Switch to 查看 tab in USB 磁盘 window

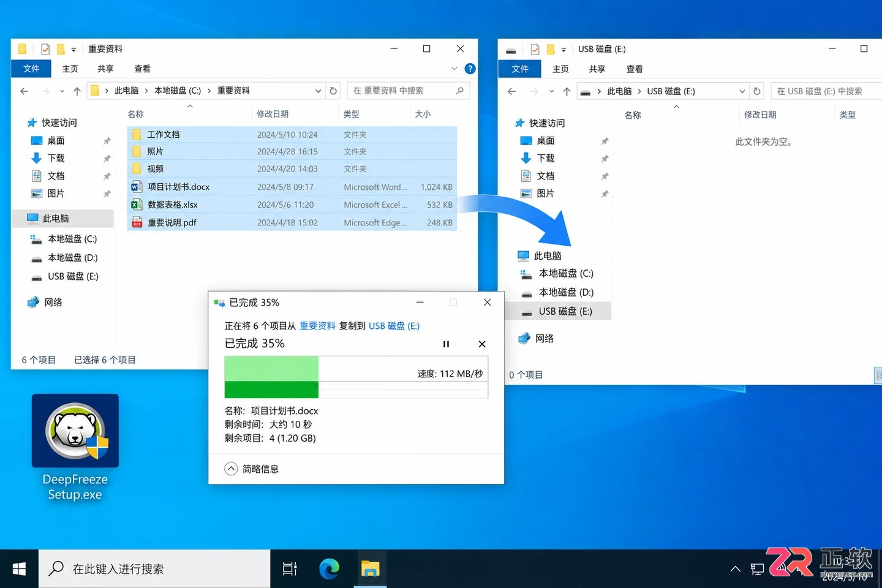pos(635,69)
